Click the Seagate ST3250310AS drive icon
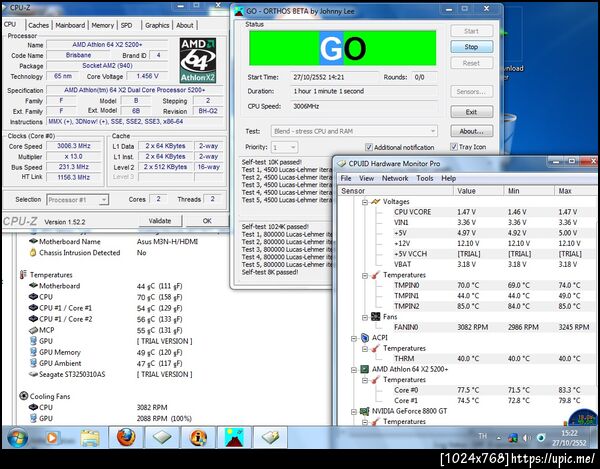 tap(33, 374)
